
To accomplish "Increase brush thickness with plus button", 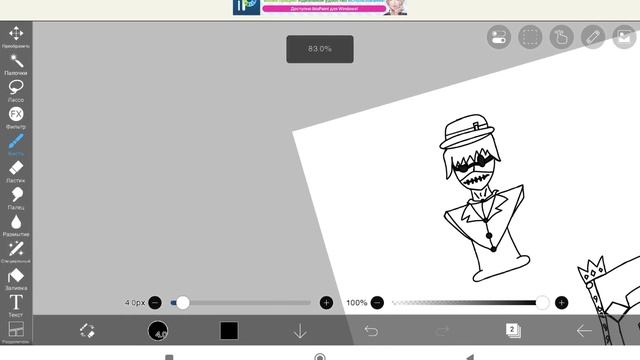I will tap(326, 303).
